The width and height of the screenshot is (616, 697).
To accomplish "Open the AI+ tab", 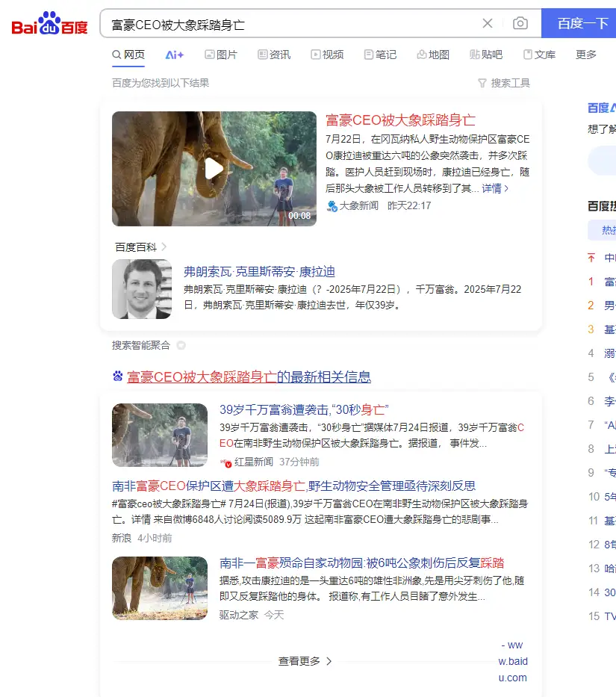I will pyautogui.click(x=174, y=55).
